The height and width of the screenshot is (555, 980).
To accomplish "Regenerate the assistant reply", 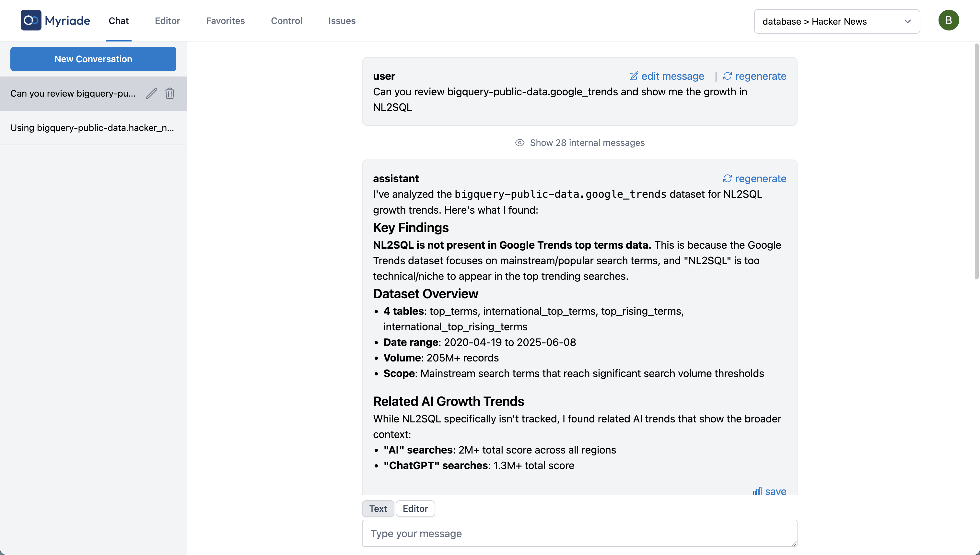I will [754, 178].
